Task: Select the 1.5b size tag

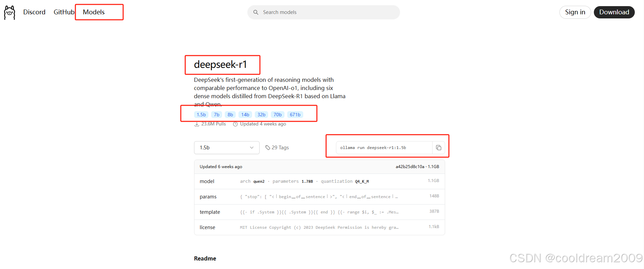Action: tap(201, 115)
